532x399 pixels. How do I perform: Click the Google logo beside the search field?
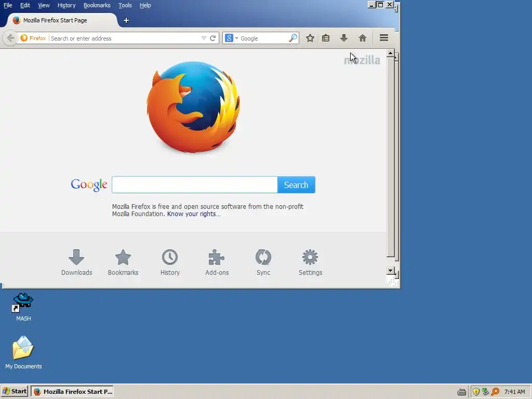tap(89, 185)
